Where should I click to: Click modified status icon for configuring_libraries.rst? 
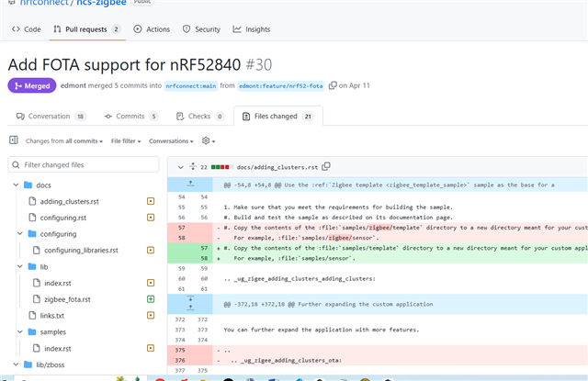151,250
